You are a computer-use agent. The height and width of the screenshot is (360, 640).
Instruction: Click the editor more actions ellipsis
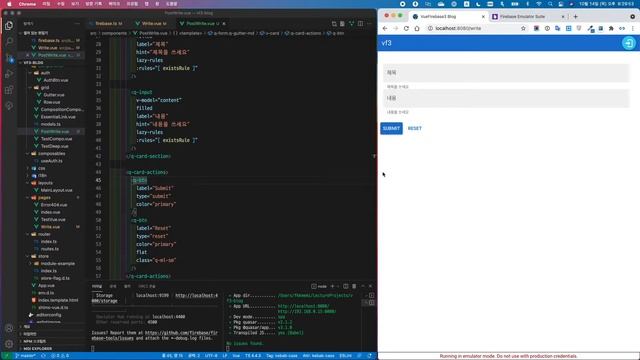(369, 24)
